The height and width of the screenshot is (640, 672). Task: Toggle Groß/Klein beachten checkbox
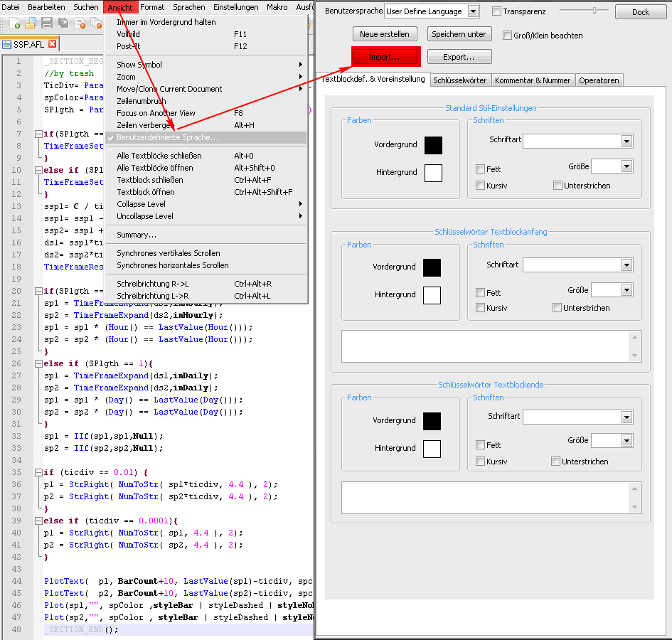click(x=508, y=36)
